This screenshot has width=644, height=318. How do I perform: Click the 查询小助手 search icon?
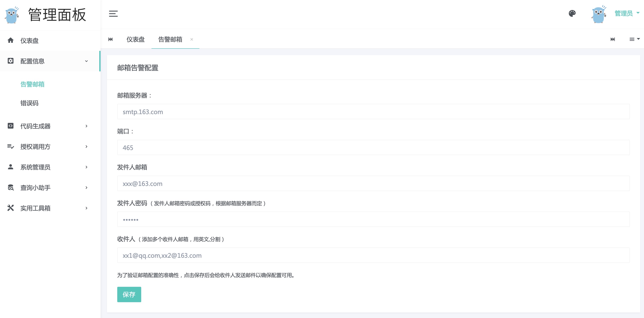(10, 188)
